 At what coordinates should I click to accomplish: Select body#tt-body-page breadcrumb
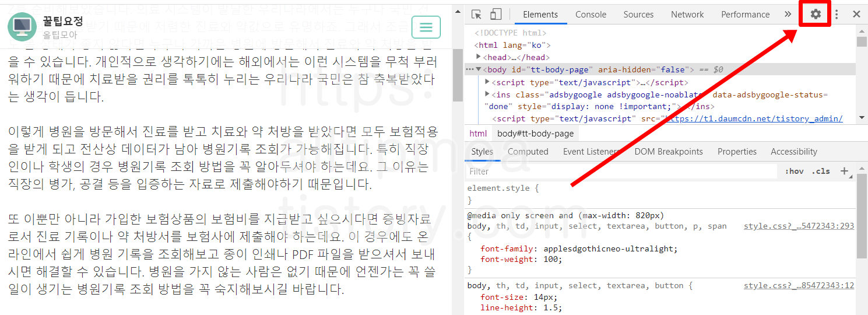(x=535, y=134)
